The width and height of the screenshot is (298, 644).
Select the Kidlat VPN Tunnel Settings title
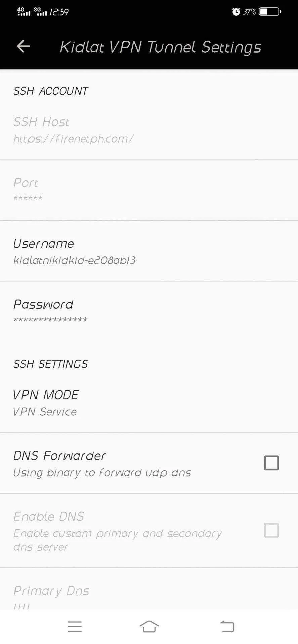(160, 47)
